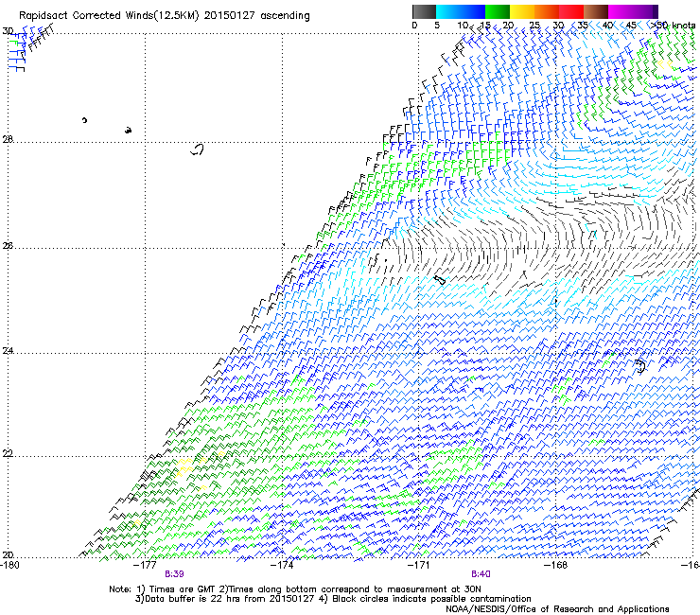Viewport: 700px width, 615px height.
Task: Click the longitude label -174
Action: [x=282, y=565]
